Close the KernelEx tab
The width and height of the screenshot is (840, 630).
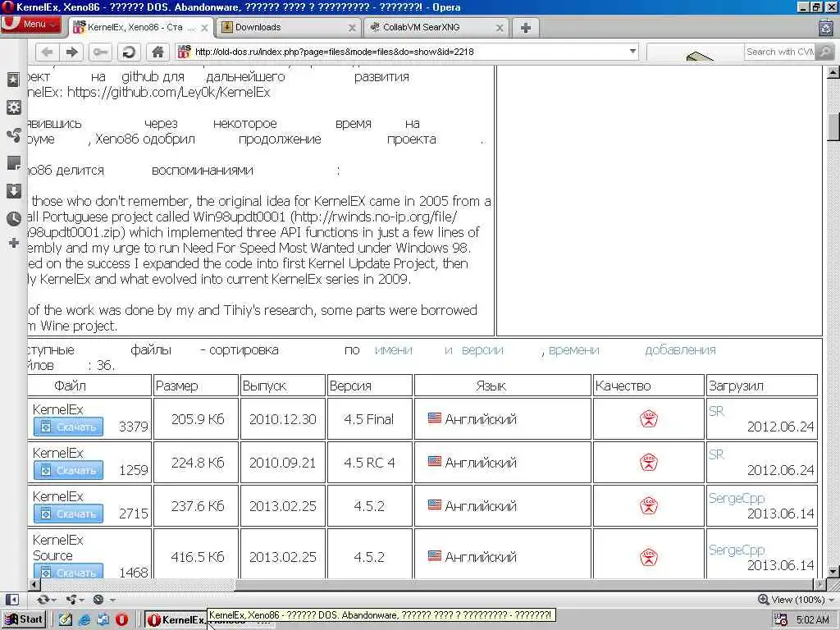click(204, 28)
